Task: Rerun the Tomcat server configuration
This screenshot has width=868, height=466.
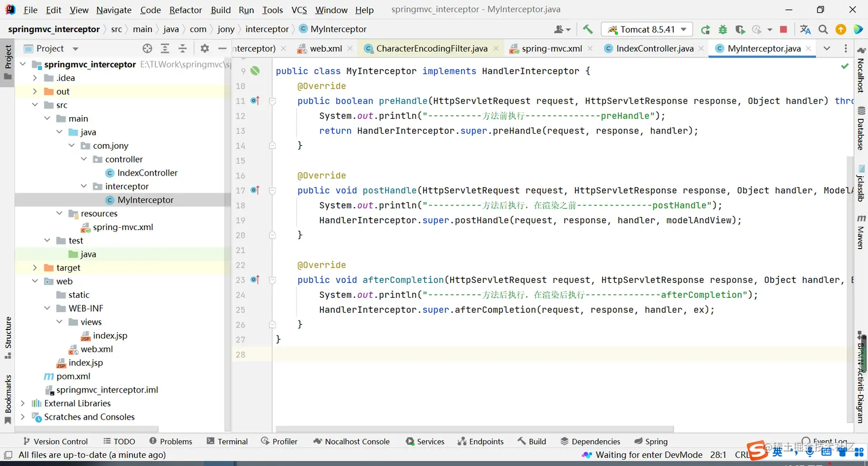Action: click(706, 29)
